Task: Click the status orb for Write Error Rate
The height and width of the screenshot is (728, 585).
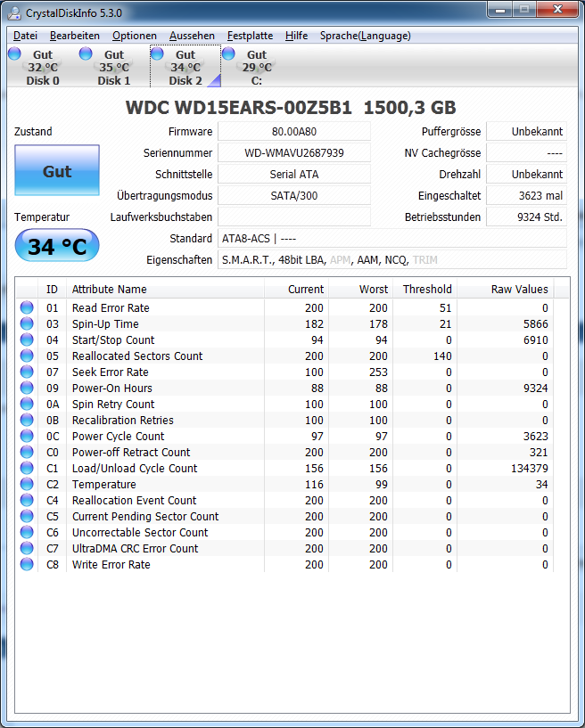Action: (x=27, y=564)
